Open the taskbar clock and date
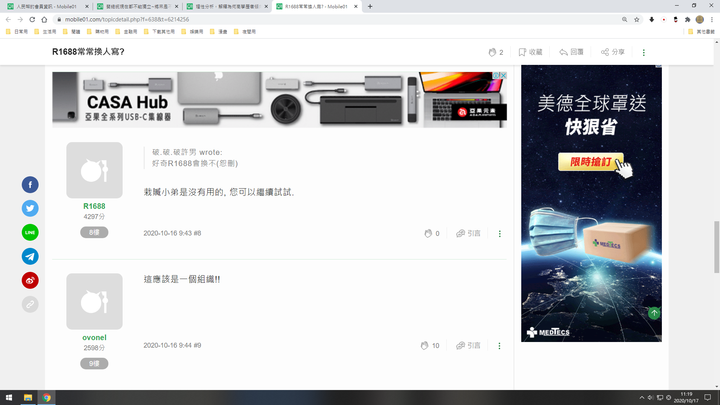The width and height of the screenshot is (720, 405). [686, 398]
